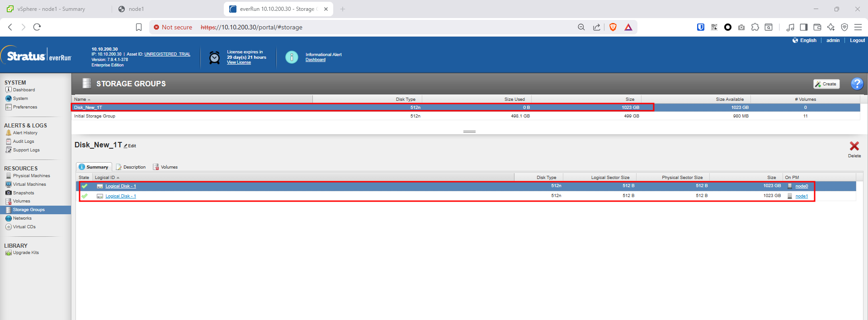The height and width of the screenshot is (320, 868).
Task: Click the red Delete X icon
Action: 854,146
